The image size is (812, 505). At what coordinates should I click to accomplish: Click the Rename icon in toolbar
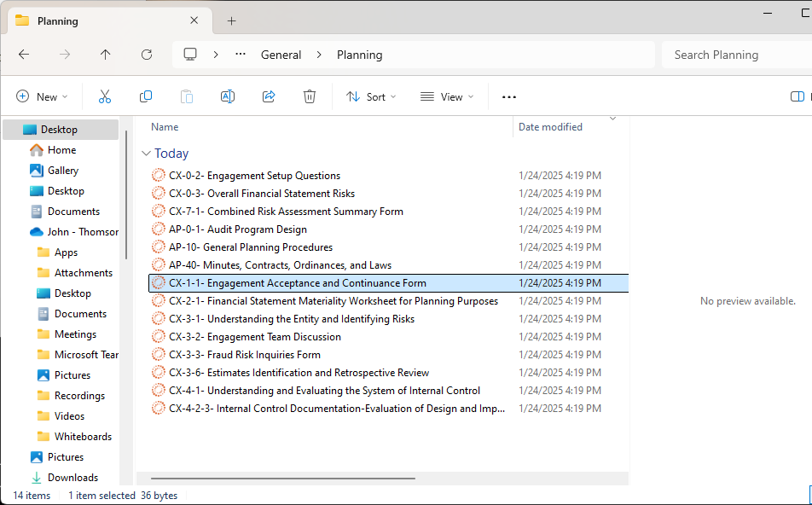click(228, 97)
